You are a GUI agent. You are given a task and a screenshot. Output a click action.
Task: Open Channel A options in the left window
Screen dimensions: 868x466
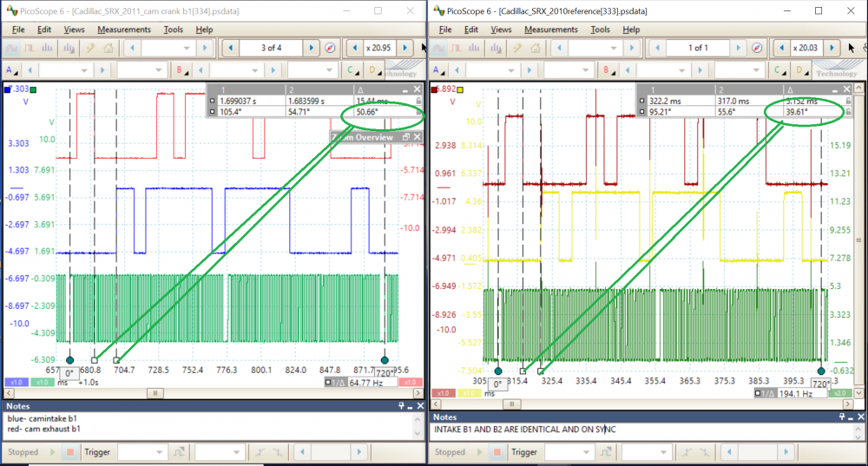coord(11,69)
